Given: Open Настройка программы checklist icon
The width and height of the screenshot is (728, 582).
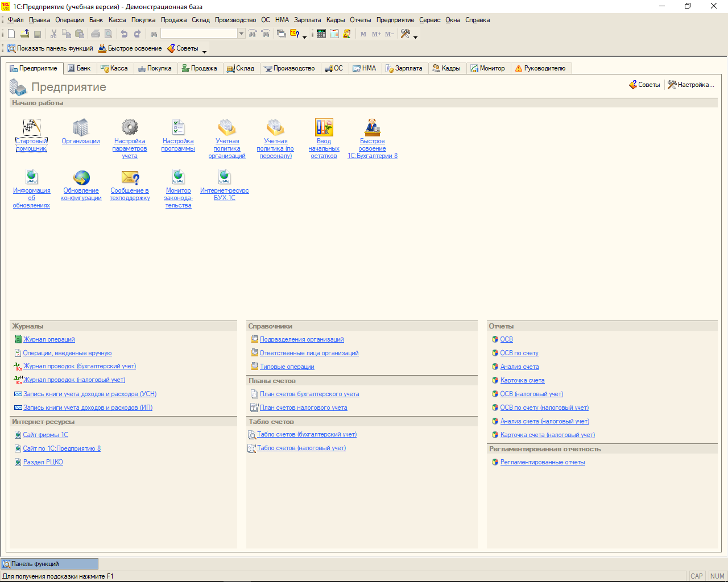Looking at the screenshot, I should pyautogui.click(x=178, y=127).
